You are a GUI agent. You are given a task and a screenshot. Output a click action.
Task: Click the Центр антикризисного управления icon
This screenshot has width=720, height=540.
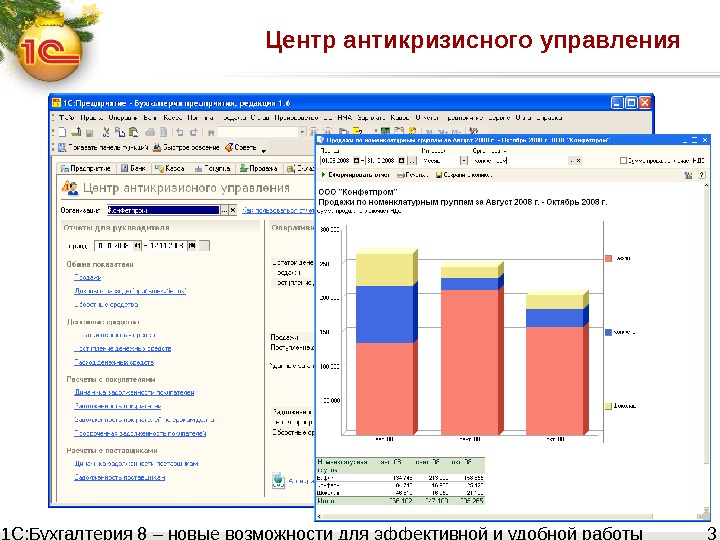pos(70,188)
